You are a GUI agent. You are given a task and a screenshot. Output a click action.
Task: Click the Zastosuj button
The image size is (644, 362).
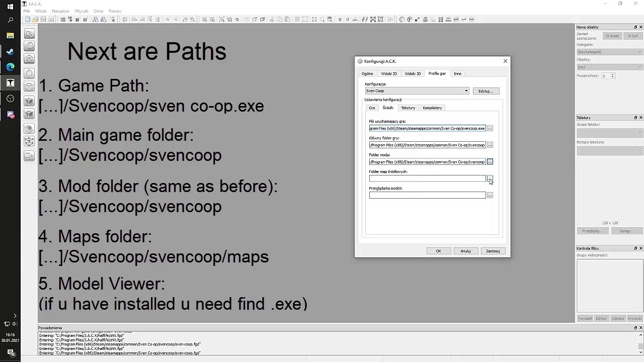coord(493,251)
